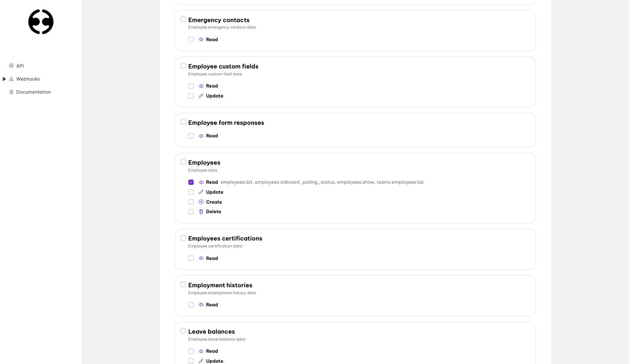Screen dimensions: 629x364
Task: Click the pencil icon beside Employees Update
Action: (201, 192)
